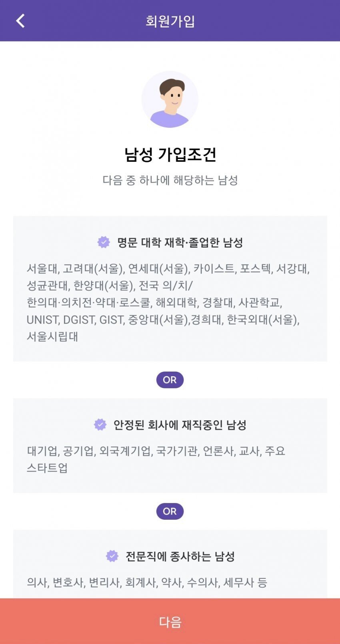The image size is (340, 644).
Task: Click the first OR pill
Action: 170,380
